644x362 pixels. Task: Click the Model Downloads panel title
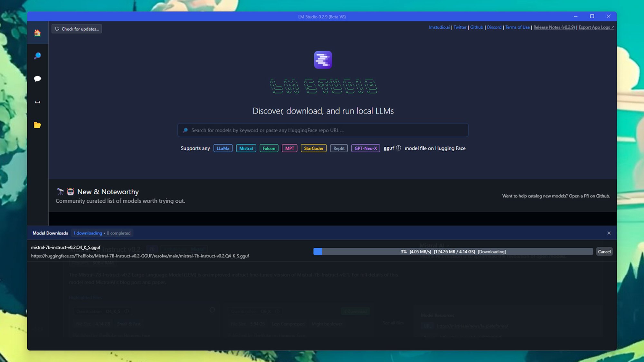(50, 233)
